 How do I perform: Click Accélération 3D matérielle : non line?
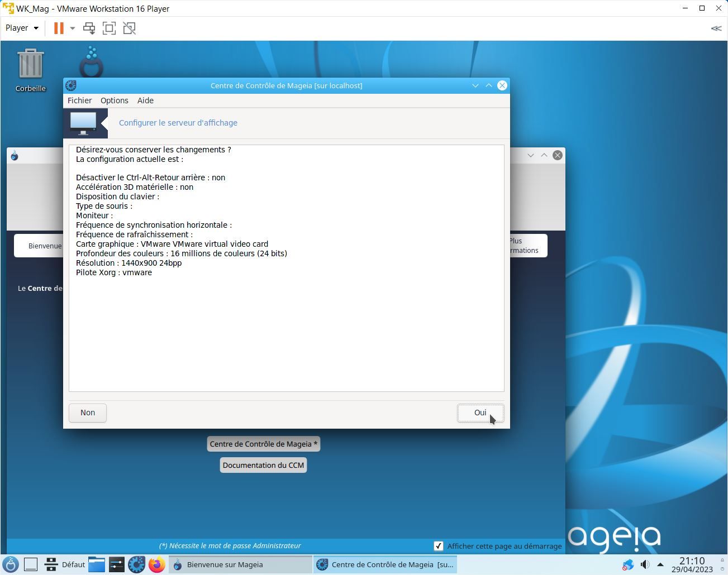pos(135,187)
